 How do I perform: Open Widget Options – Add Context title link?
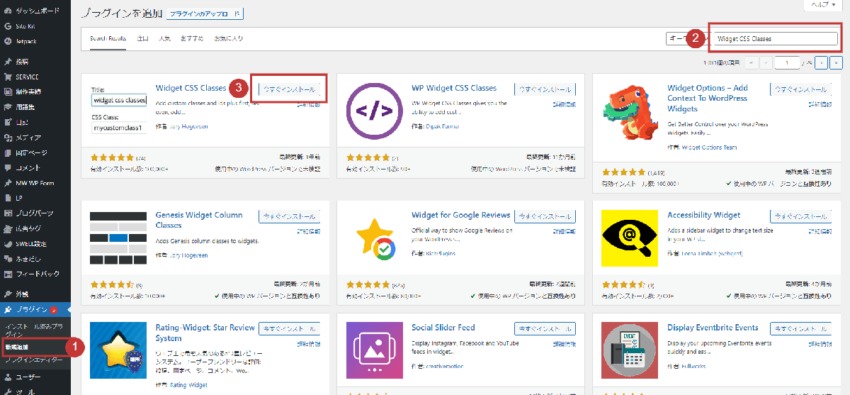point(707,98)
